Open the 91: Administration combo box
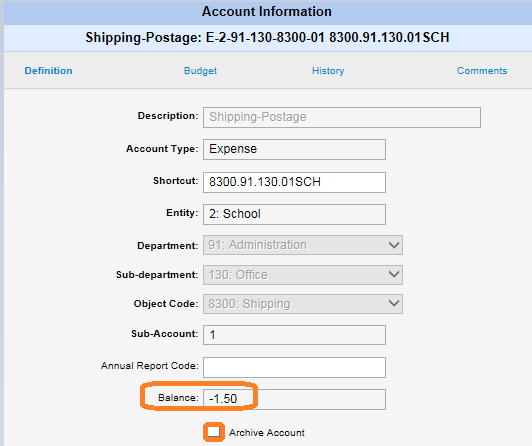532x446 pixels. (303, 245)
